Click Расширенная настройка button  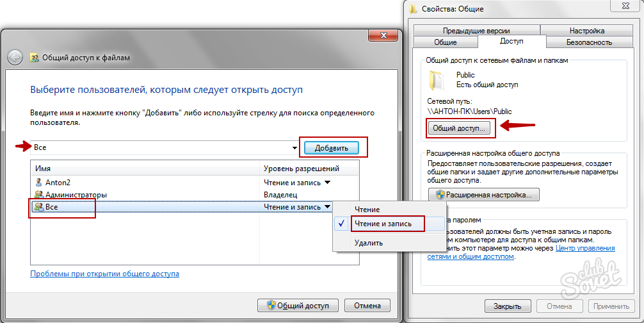pyautogui.click(x=484, y=194)
